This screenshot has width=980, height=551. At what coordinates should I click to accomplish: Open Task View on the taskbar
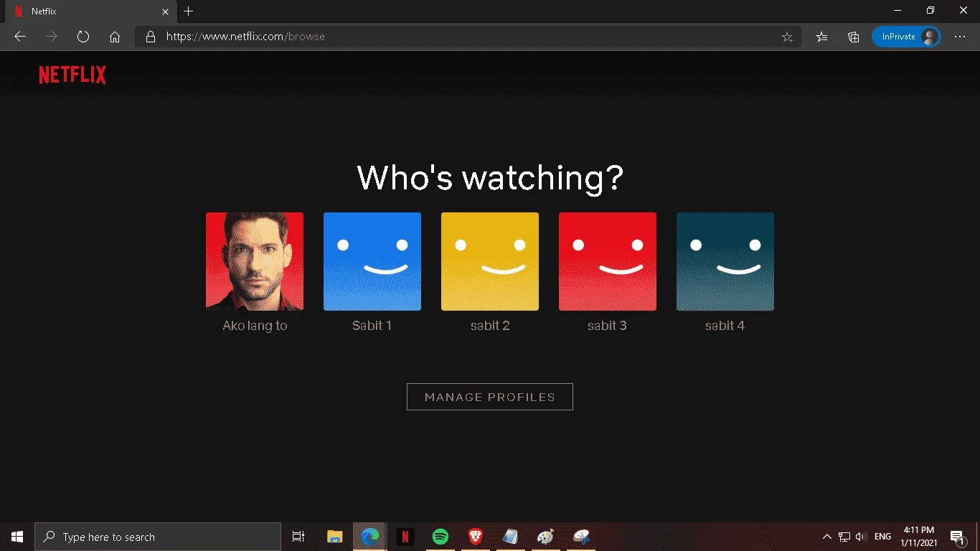coord(298,537)
